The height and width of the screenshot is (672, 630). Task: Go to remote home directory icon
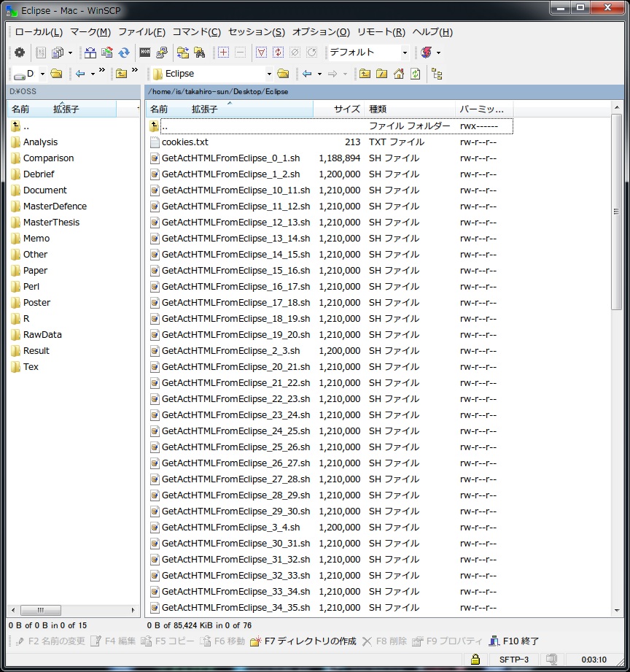coord(399,74)
